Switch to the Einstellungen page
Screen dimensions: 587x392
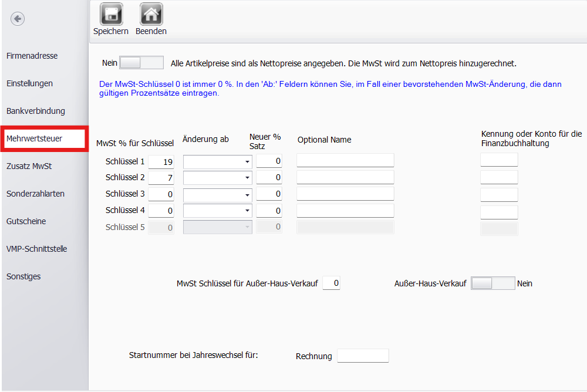pos(29,83)
